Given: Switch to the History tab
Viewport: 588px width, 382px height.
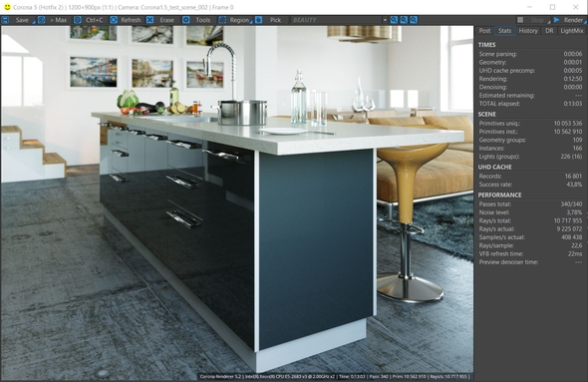Looking at the screenshot, I should coord(528,31).
